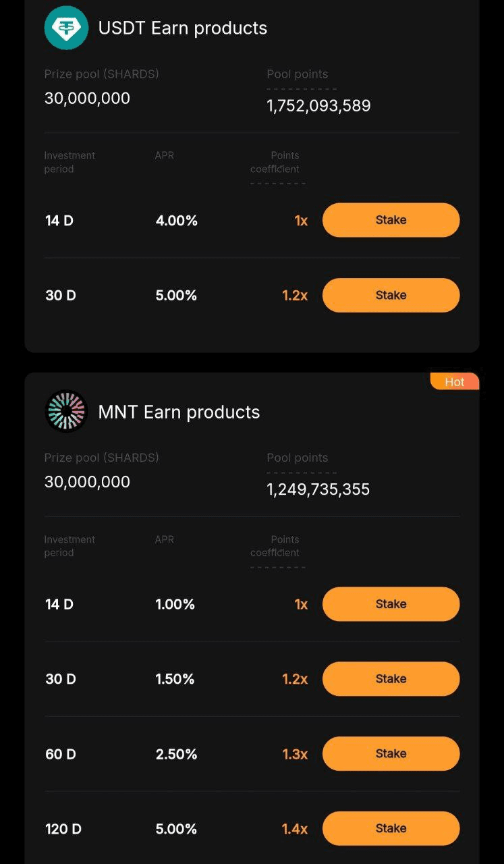Select the 1.2x coefficient in USDT row

pyautogui.click(x=295, y=295)
